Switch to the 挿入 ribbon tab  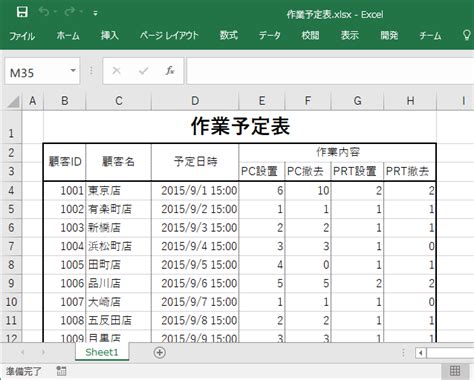(110, 35)
